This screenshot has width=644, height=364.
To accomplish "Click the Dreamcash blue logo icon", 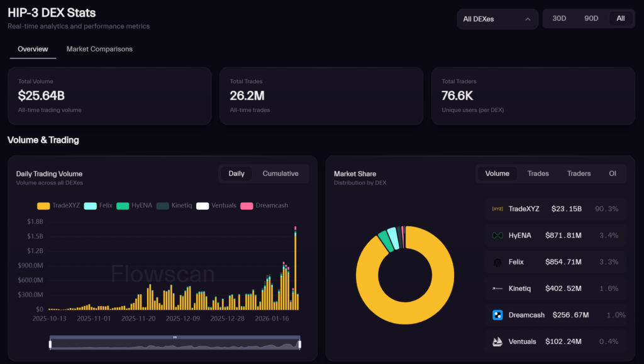I will click(x=497, y=315).
